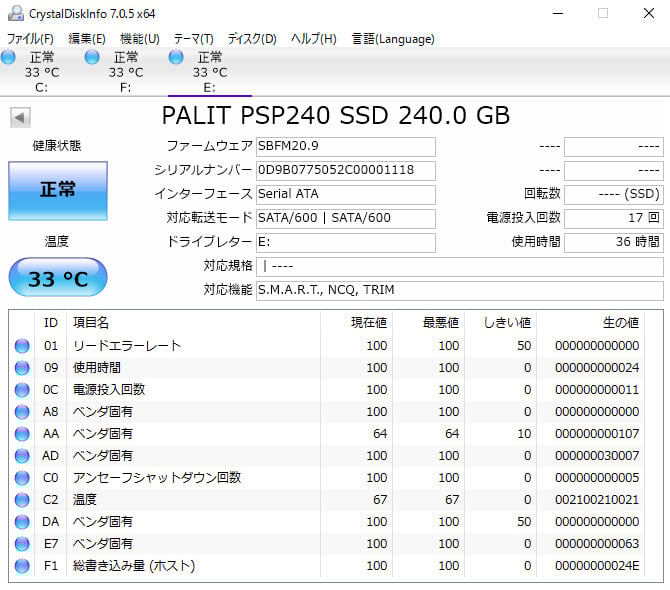This screenshot has width=670, height=590.
Task: Open the ディスク(D) menu
Action: point(252,39)
